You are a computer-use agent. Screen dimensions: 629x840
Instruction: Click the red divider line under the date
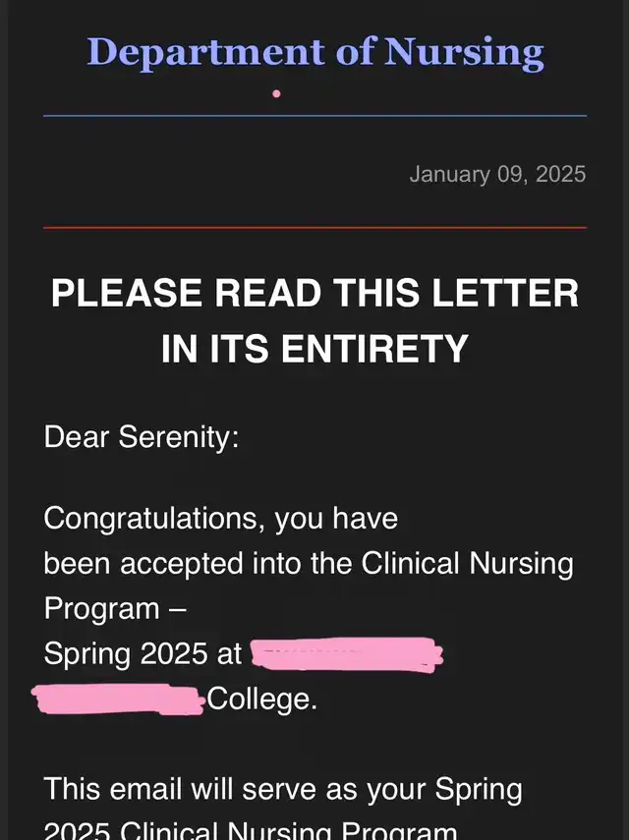click(315, 228)
